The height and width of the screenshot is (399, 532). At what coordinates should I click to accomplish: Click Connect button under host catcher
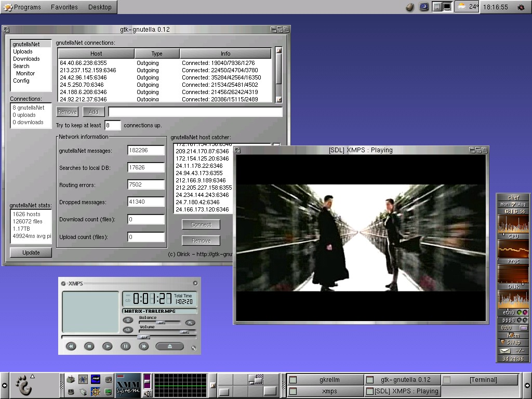201,224
